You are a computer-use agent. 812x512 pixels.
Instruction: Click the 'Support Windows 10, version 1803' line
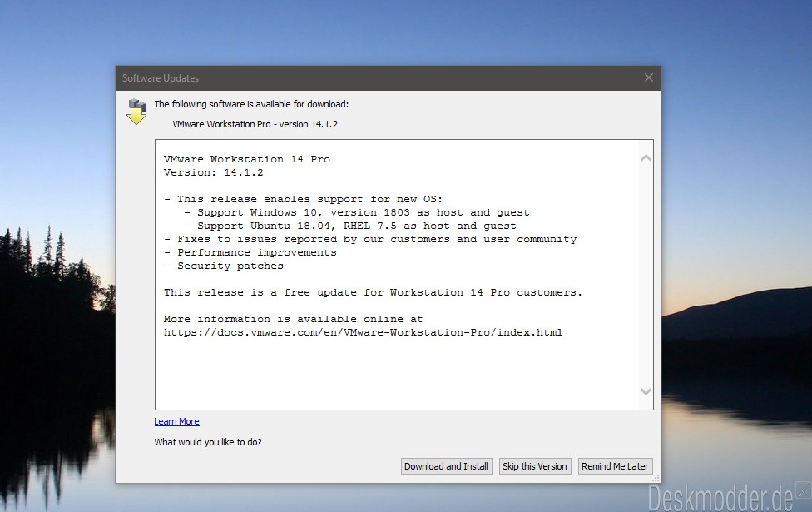coord(357,212)
